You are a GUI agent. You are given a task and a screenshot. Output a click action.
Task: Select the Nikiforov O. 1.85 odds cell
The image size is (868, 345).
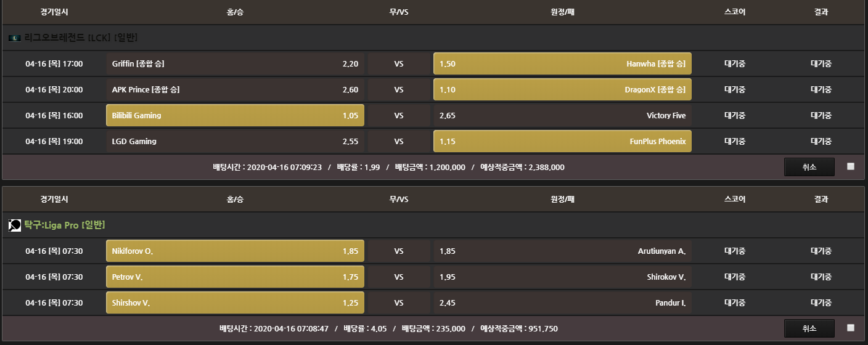pos(235,251)
